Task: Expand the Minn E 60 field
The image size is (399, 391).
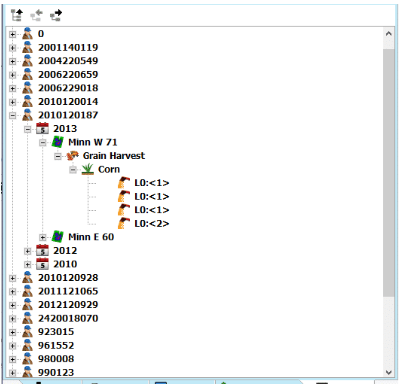Action: pos(43,237)
